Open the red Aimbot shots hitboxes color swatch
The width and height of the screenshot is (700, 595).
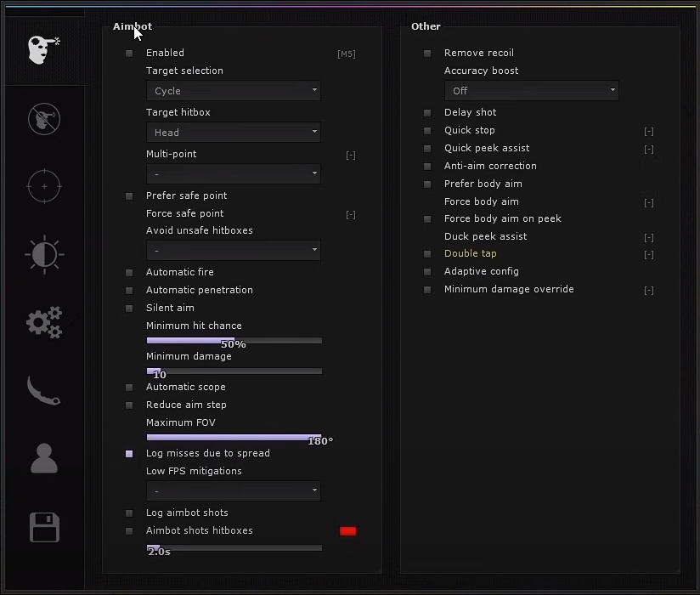(x=347, y=531)
